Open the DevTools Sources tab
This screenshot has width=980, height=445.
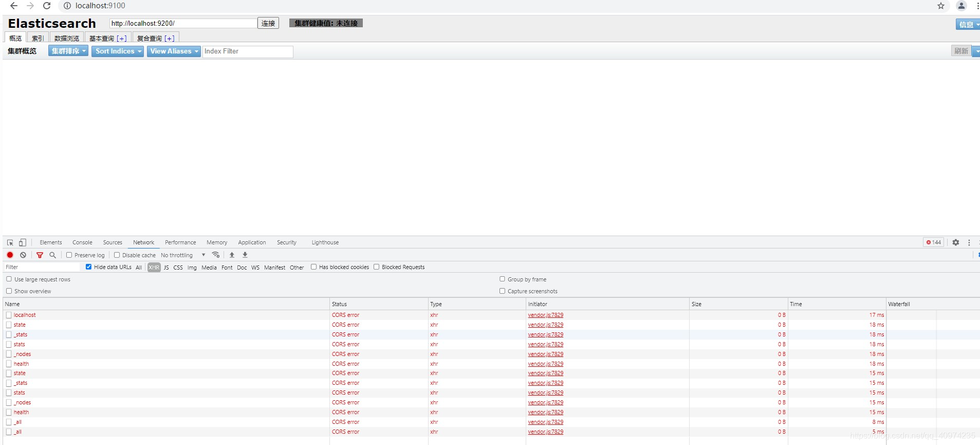(x=113, y=242)
